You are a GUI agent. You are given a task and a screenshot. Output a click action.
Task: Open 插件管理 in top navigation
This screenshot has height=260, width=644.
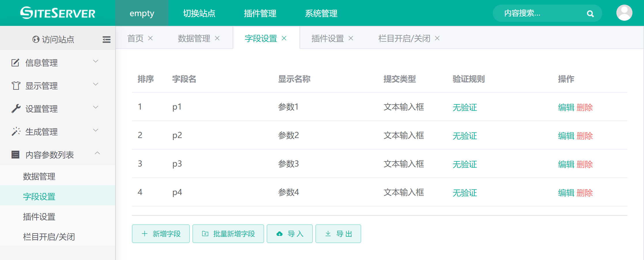pyautogui.click(x=260, y=13)
